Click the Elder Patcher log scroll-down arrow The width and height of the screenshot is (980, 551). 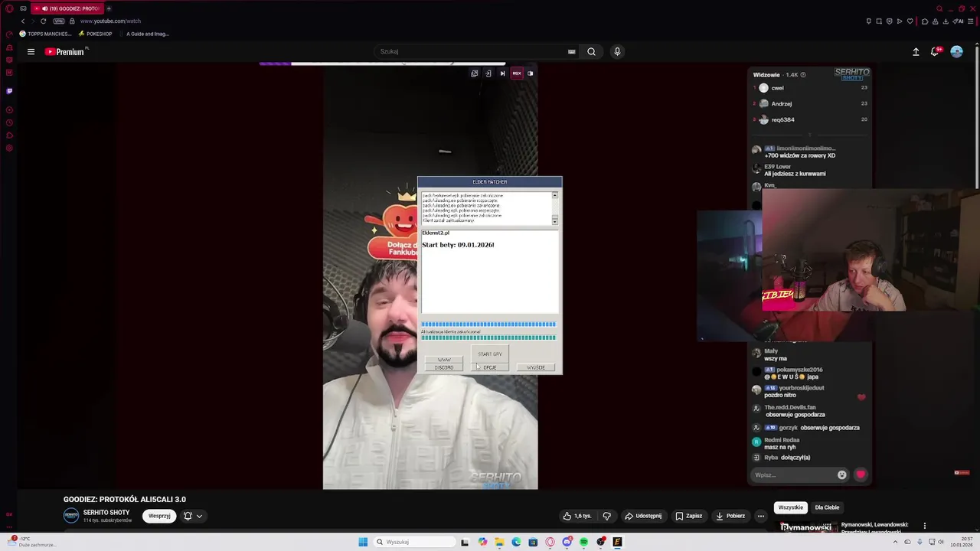(x=555, y=221)
